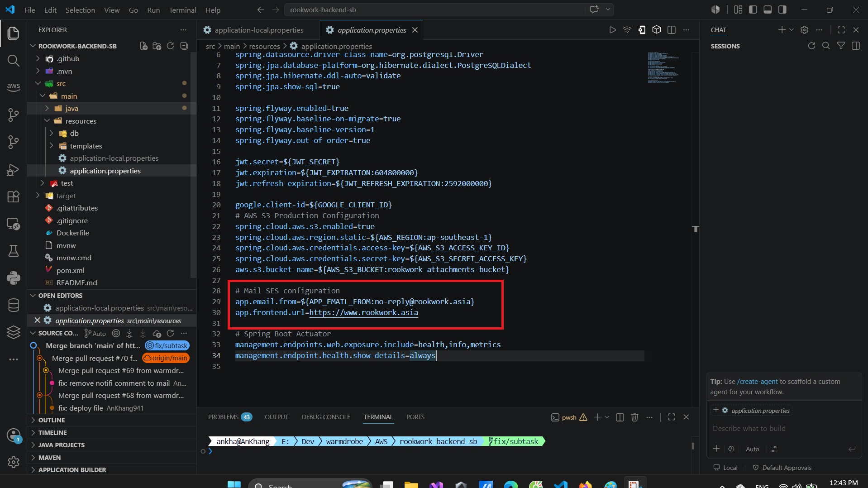Open the Testing flask view
Viewport: 868px width, 488px height.
(14, 251)
